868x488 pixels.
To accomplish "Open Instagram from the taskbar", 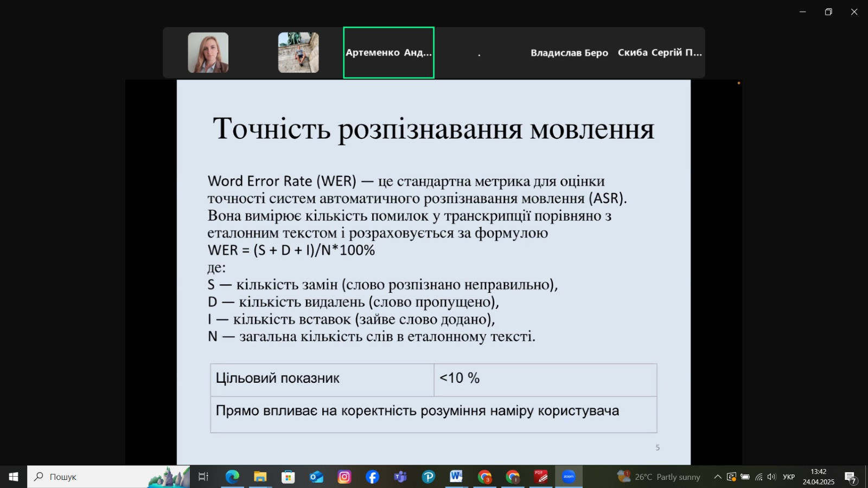I will coord(344,477).
